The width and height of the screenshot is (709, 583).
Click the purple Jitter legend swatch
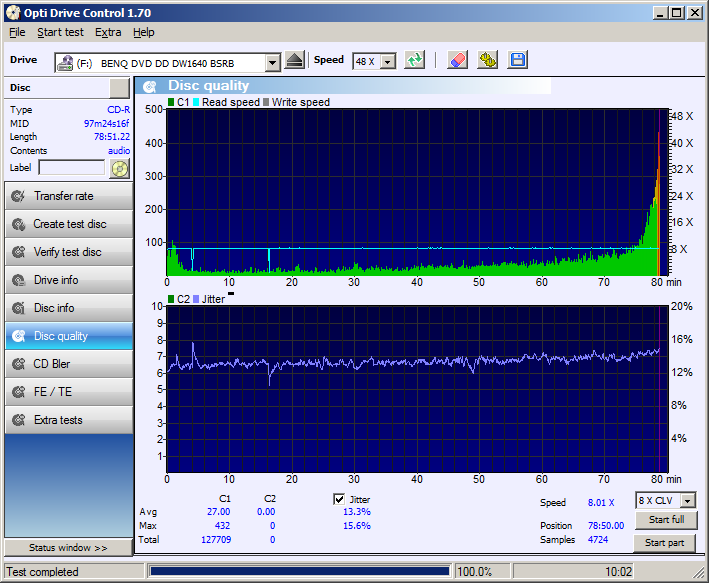pyautogui.click(x=196, y=299)
